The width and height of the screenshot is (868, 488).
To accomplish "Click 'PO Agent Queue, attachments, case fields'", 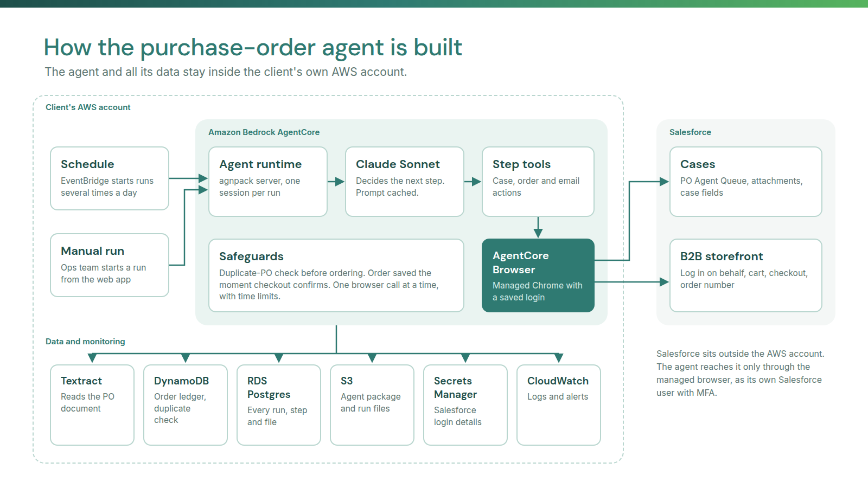I will click(741, 187).
